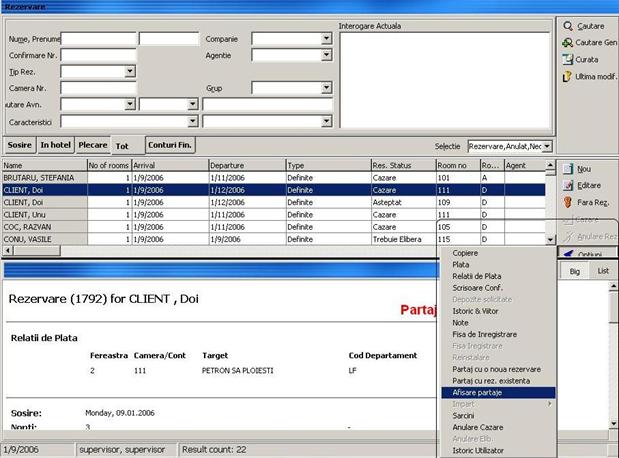Click the Confirmare Nr. input field
This screenshot has width=619, height=458.
point(98,55)
